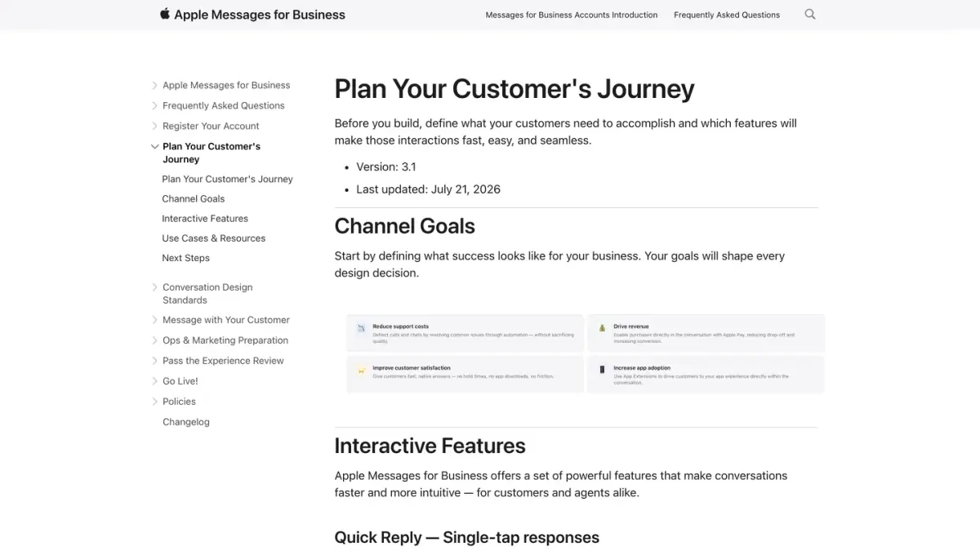Jump to Channel Goals section link
The height and width of the screenshot is (551, 980).
click(x=194, y=198)
